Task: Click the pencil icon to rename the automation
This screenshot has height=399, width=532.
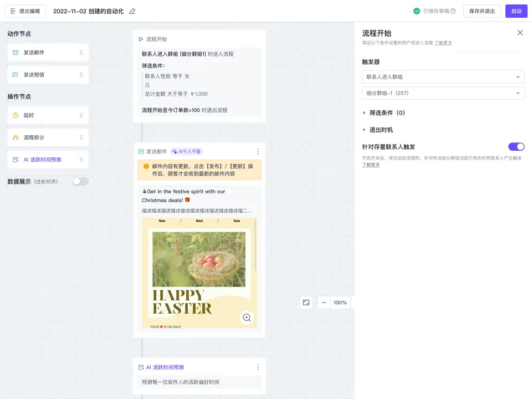Action: coord(132,11)
